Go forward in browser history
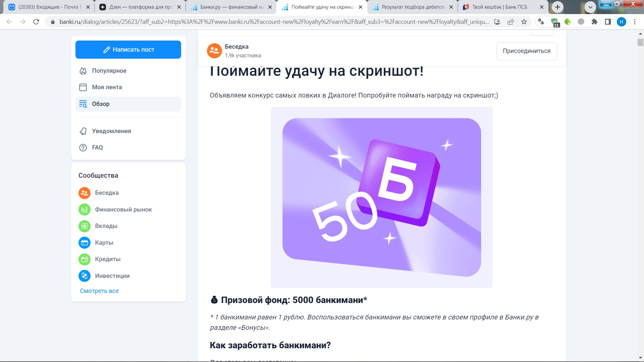This screenshot has height=362, width=644. (x=22, y=22)
